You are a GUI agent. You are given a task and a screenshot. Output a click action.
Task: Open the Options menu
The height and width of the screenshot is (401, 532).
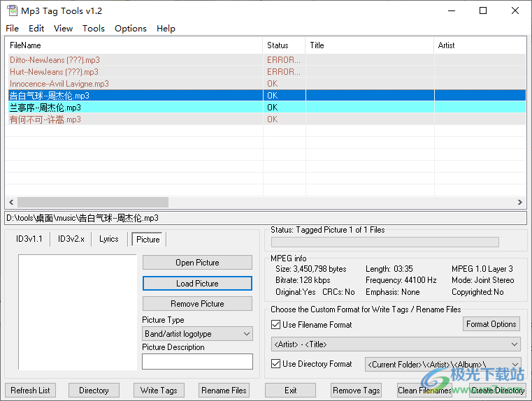tap(131, 29)
